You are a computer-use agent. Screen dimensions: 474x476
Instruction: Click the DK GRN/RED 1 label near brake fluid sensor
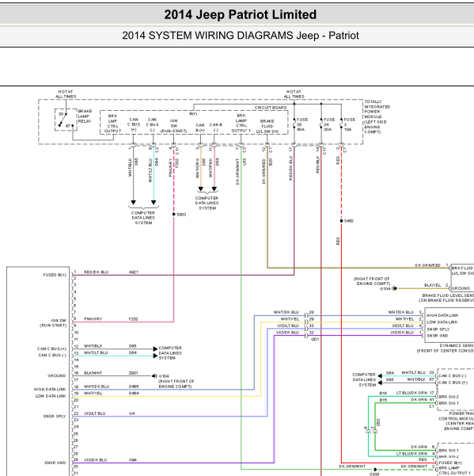431,265
